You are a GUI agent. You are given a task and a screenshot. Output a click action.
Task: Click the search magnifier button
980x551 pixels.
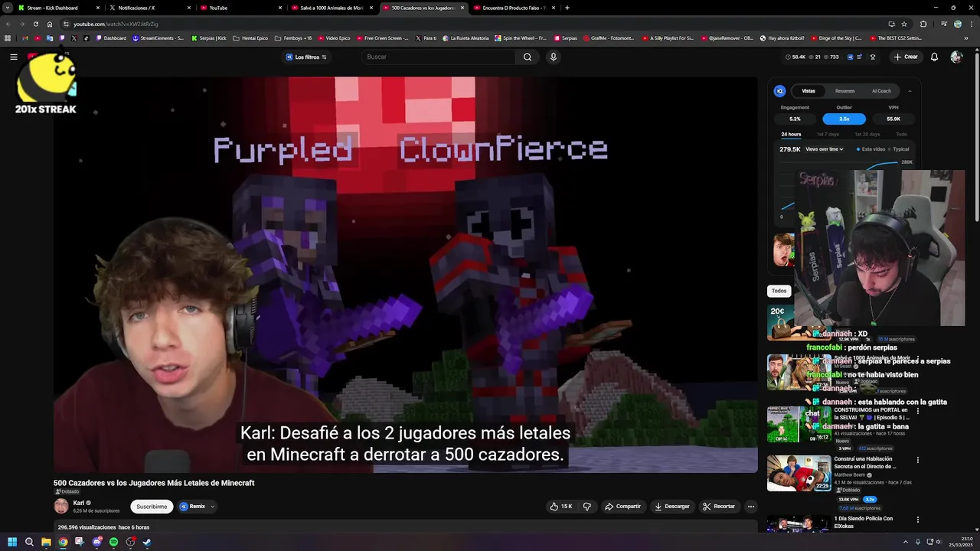click(x=527, y=57)
